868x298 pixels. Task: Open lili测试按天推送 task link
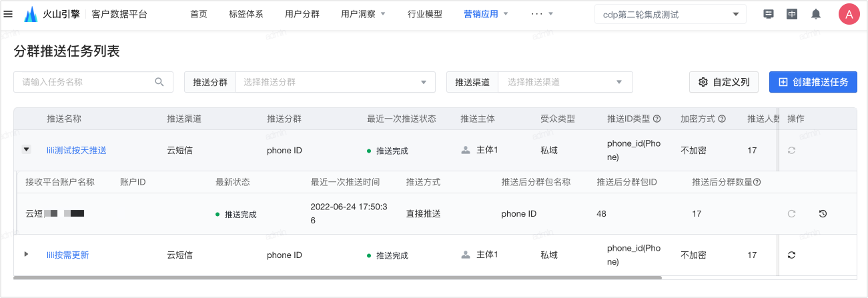[x=77, y=151]
